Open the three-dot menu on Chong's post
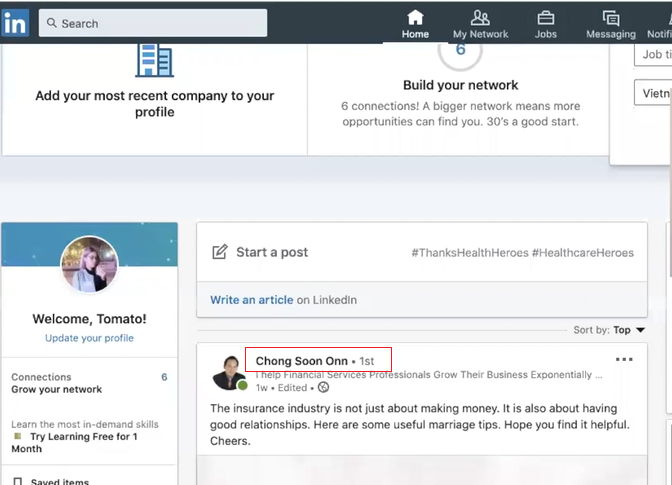 [624, 360]
